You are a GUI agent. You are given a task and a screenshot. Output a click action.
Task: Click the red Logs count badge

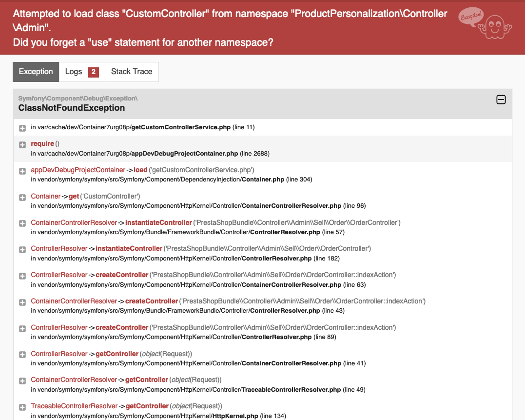(x=94, y=72)
